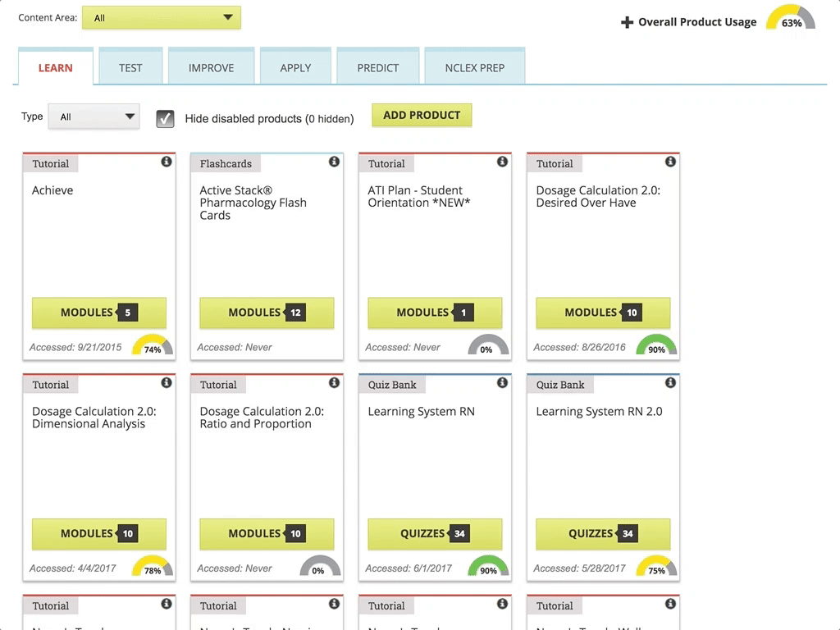840x630 pixels.
Task: Click Dosage Calculation 2.0: Ratio and Proportion title
Action: coord(262,418)
